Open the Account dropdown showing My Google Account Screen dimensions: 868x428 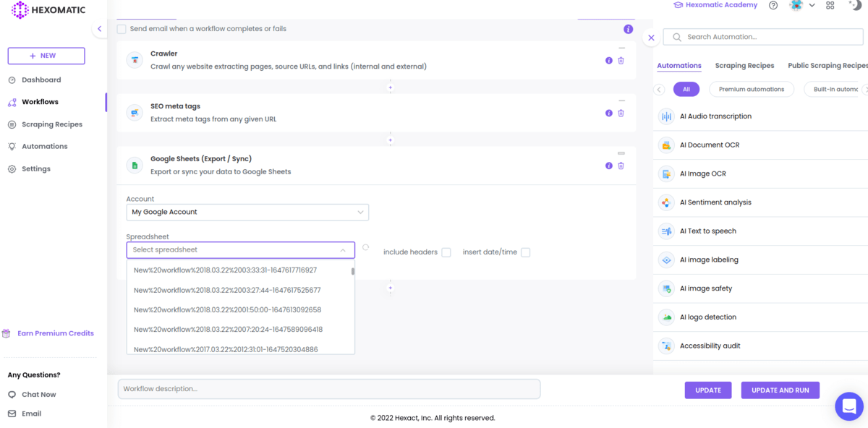(247, 212)
